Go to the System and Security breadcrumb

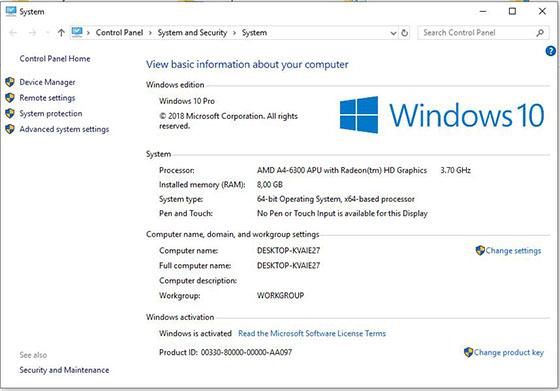[x=192, y=32]
